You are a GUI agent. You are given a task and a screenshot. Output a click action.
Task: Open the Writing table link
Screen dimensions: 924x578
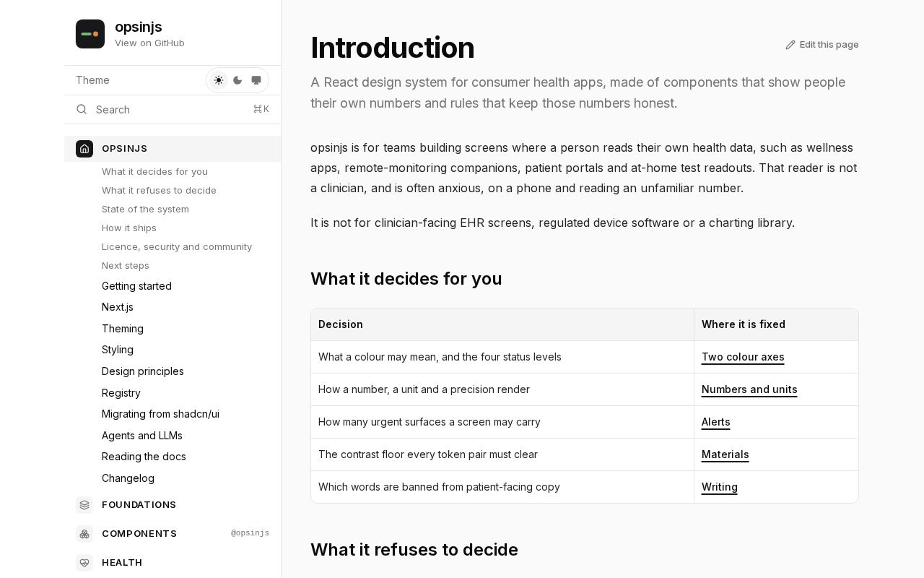click(x=720, y=487)
